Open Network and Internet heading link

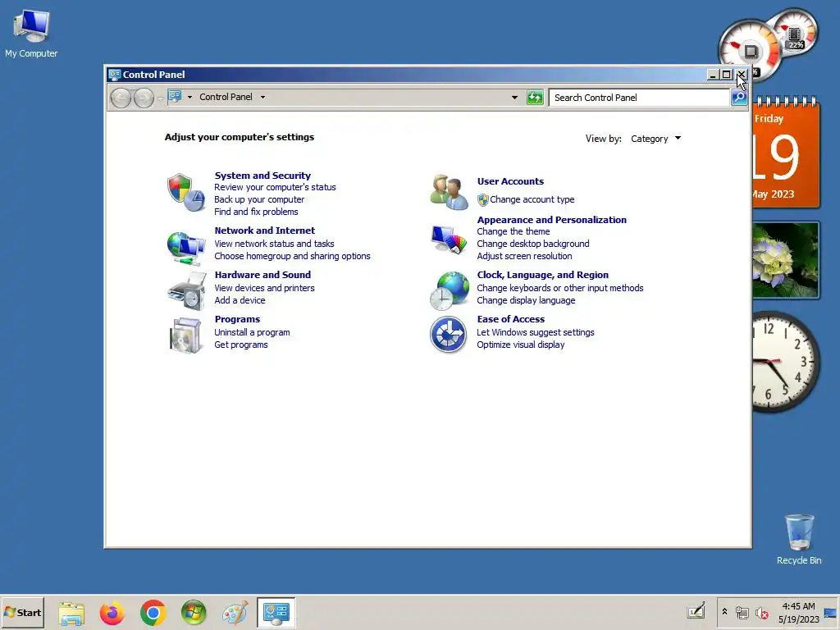tap(265, 231)
